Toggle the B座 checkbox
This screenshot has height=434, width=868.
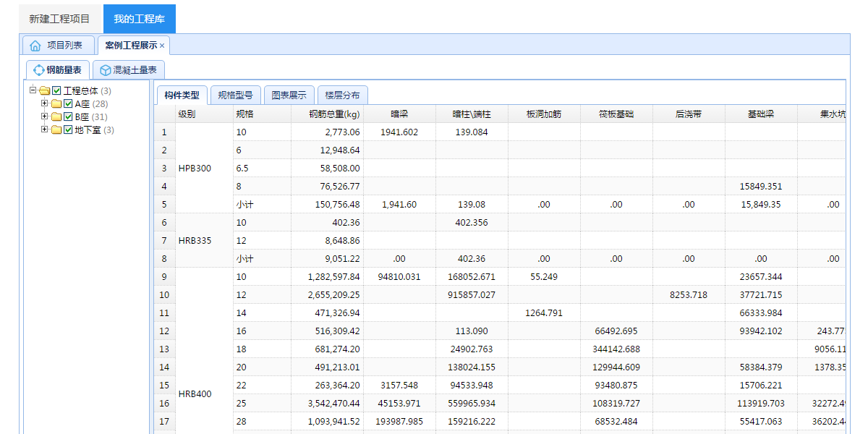pyautogui.click(x=68, y=117)
